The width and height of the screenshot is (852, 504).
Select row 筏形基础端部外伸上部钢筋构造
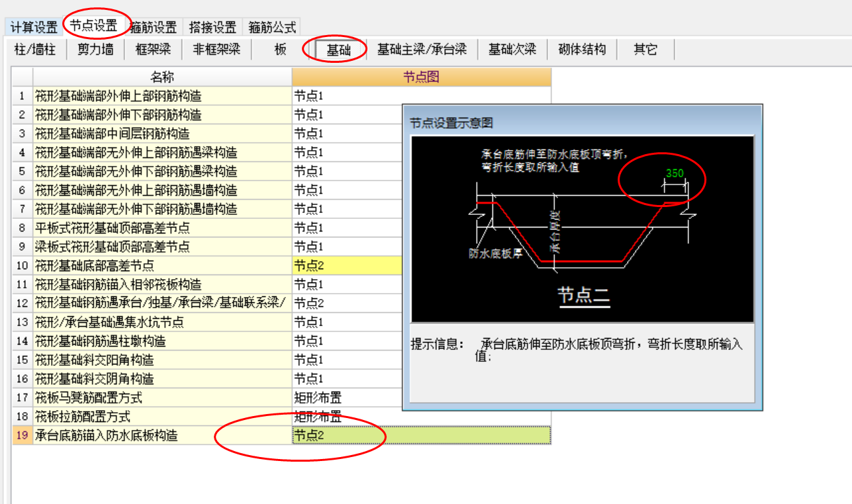(162, 96)
